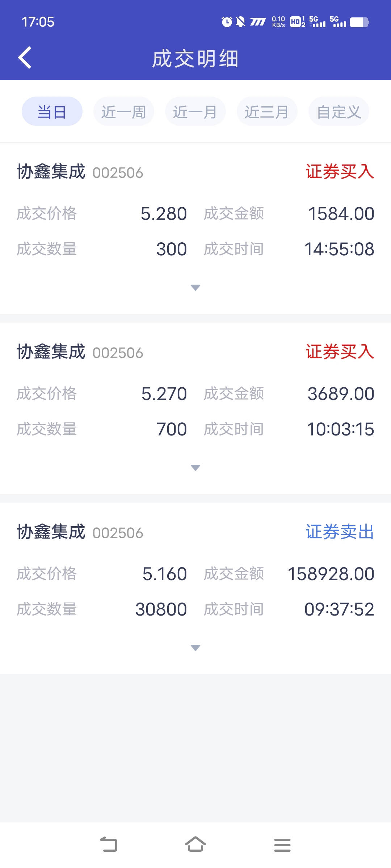Image resolution: width=391 pixels, height=868 pixels.
Task: Open 自定义 custom date range
Action: 339,111
